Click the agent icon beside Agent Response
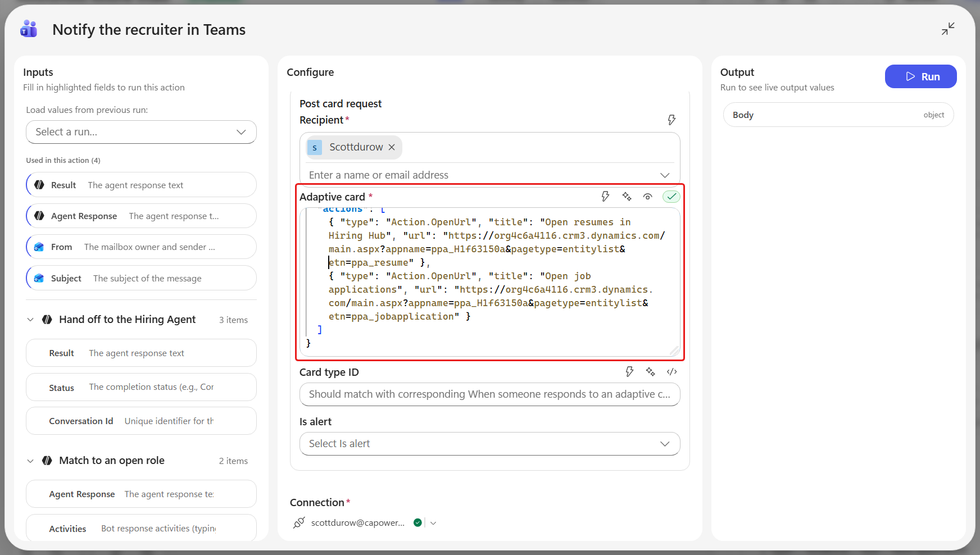 [39, 216]
